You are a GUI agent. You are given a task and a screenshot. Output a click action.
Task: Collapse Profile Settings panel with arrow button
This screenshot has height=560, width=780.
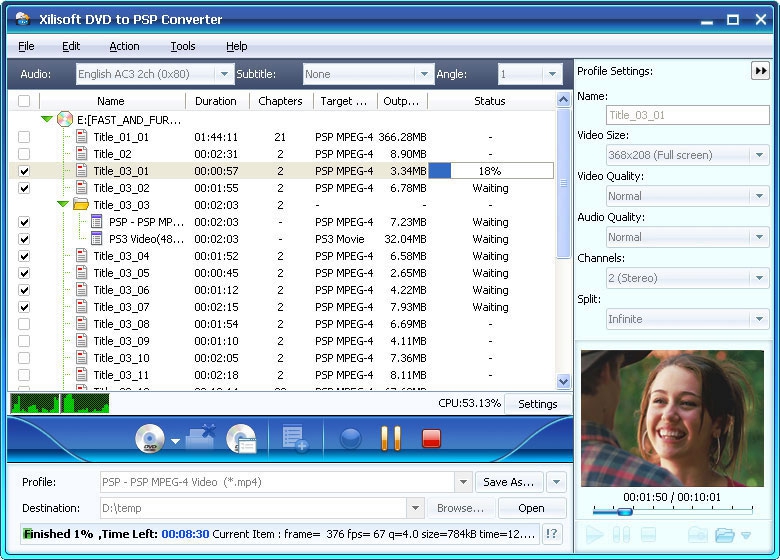coord(761,71)
